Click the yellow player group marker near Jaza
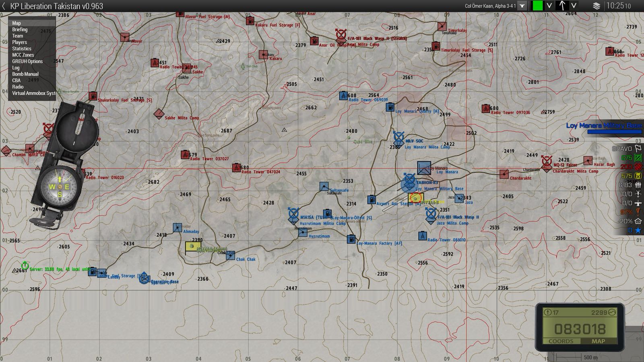Viewport: 644px width, 362px height. [x=416, y=198]
